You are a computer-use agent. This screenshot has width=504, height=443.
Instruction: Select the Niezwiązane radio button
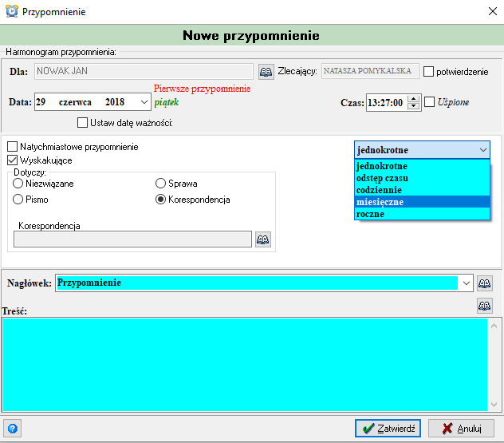point(18,184)
